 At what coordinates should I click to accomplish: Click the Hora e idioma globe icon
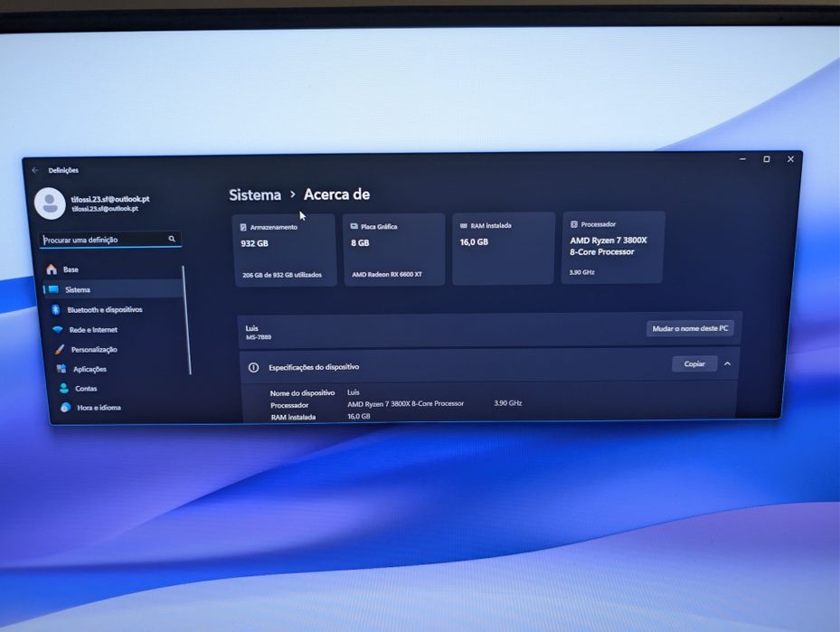pos(65,407)
